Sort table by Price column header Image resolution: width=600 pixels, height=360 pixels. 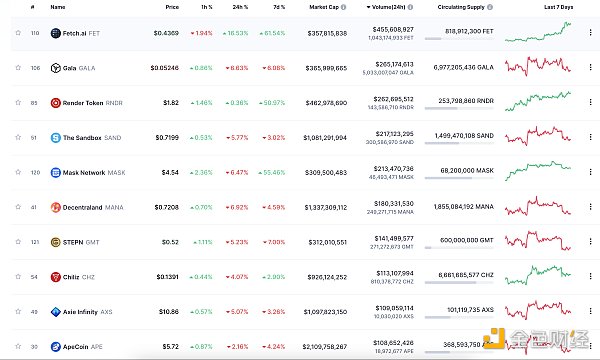(172, 7)
